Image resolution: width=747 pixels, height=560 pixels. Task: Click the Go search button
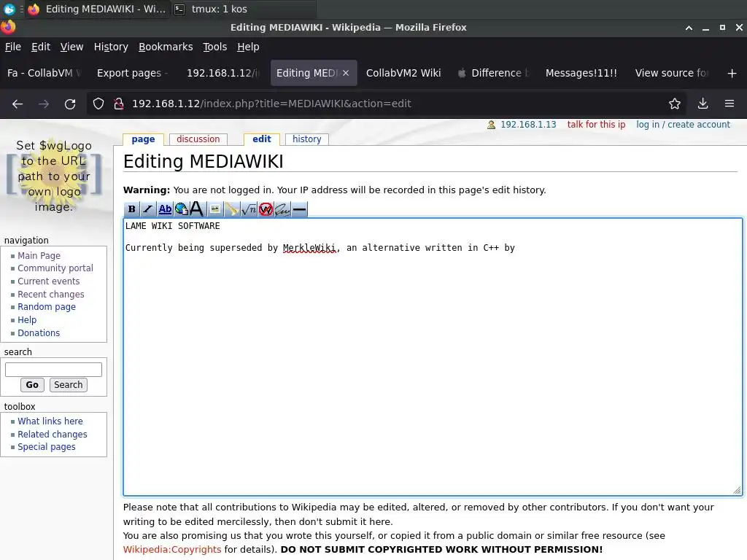(32, 385)
